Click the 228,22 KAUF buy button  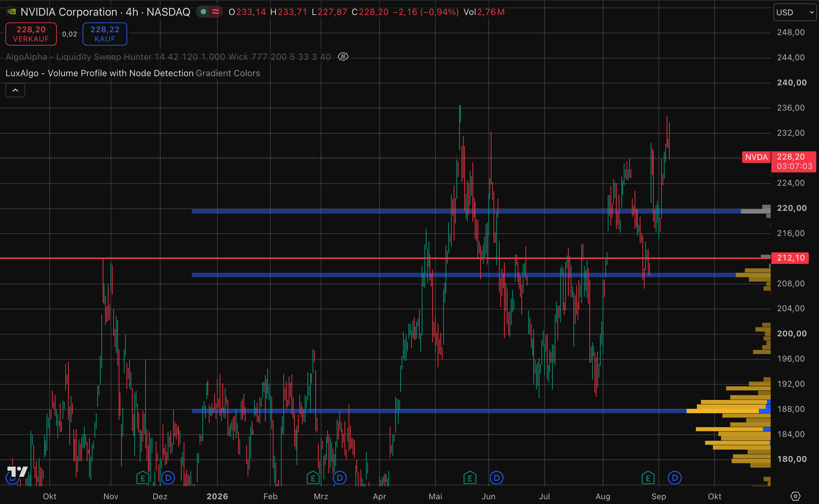click(105, 34)
